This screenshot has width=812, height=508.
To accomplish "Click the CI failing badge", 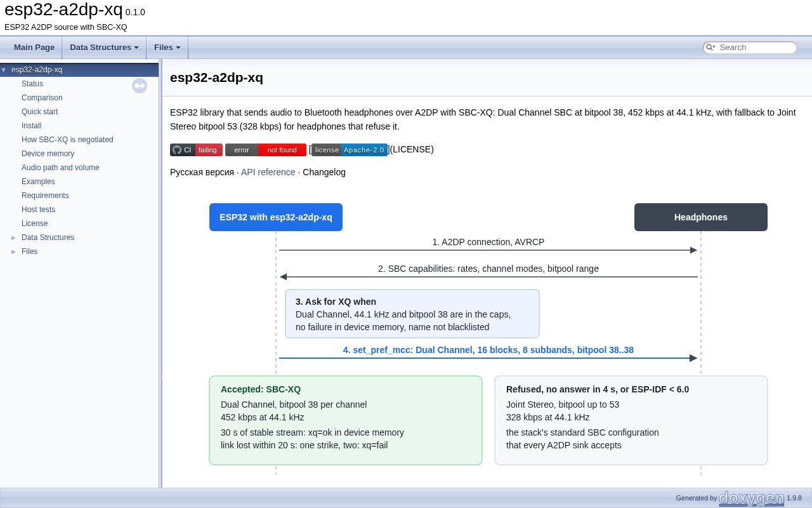I will tap(196, 150).
